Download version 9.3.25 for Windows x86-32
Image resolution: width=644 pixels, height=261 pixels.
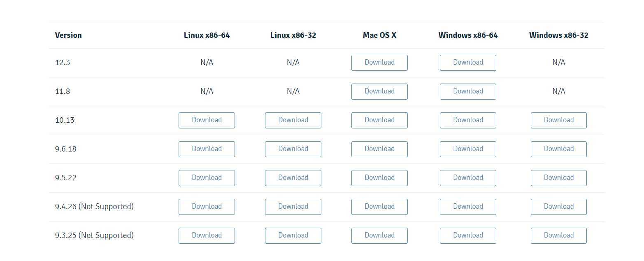[x=559, y=235]
